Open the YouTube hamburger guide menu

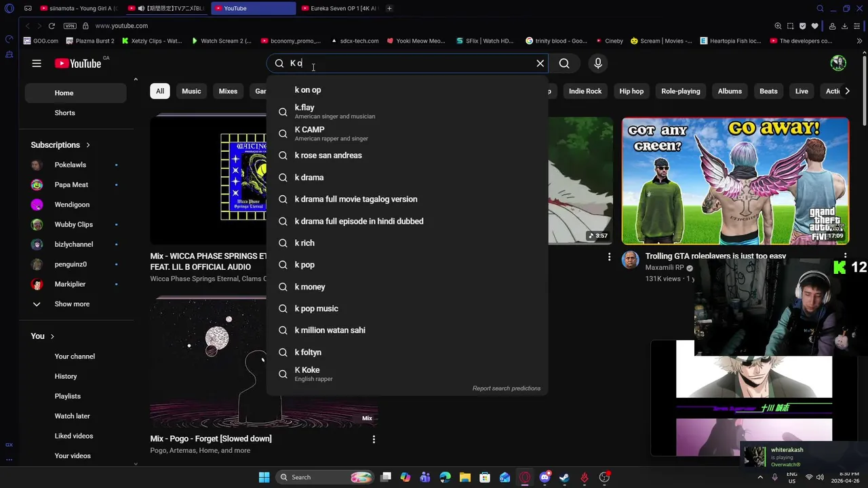(37, 63)
